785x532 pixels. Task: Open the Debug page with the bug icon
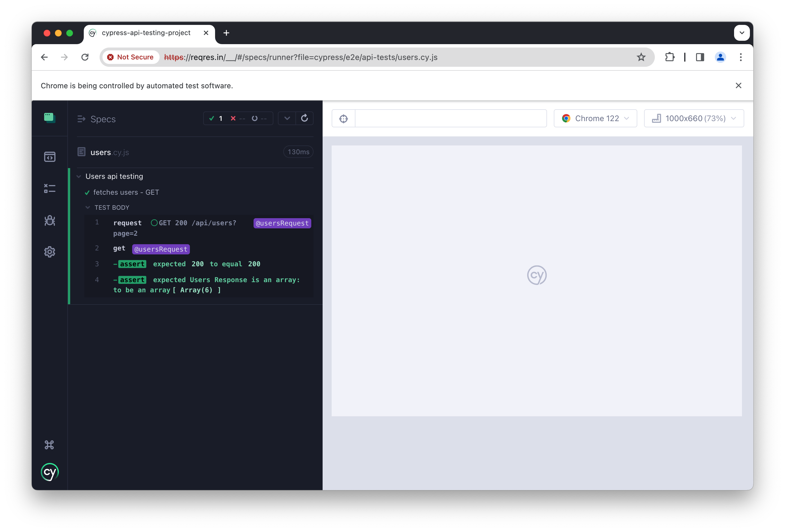coord(50,220)
